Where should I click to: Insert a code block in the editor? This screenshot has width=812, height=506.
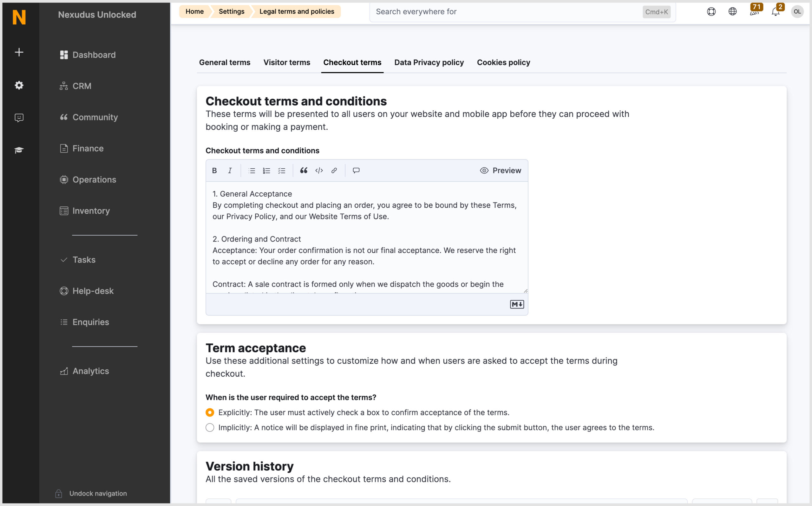pos(319,170)
